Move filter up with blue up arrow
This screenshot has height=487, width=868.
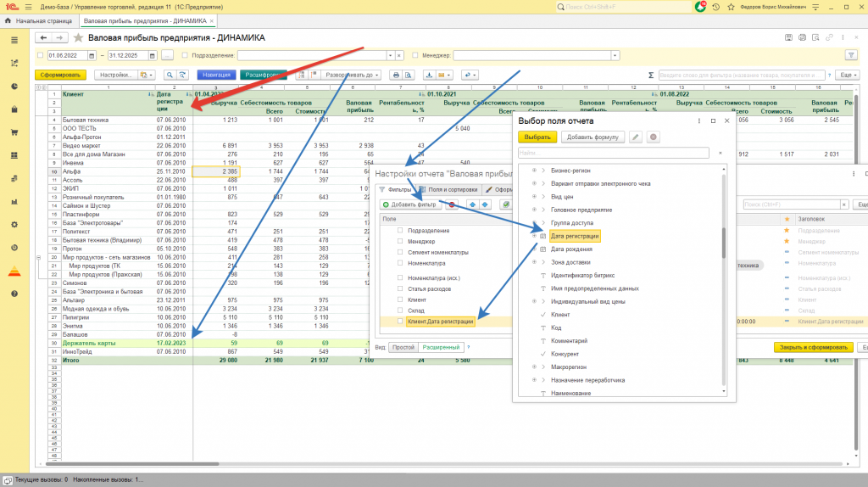tap(472, 204)
